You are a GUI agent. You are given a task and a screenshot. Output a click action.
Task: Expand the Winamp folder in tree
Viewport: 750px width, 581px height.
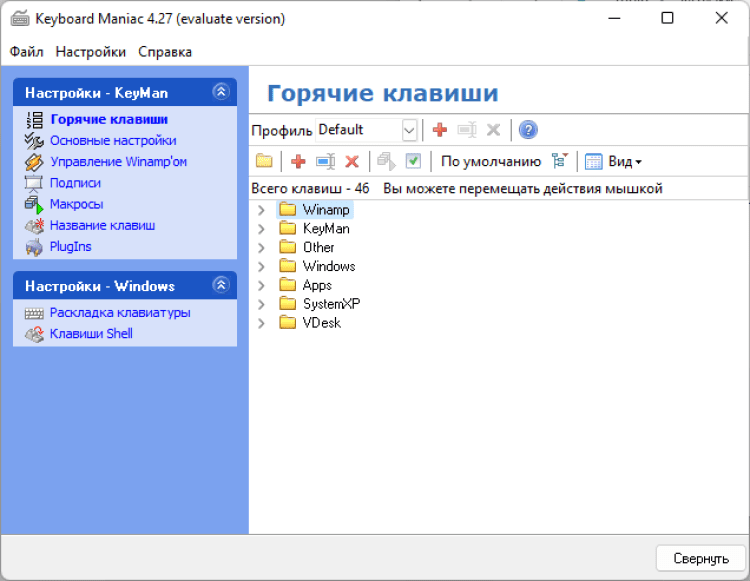point(261,210)
